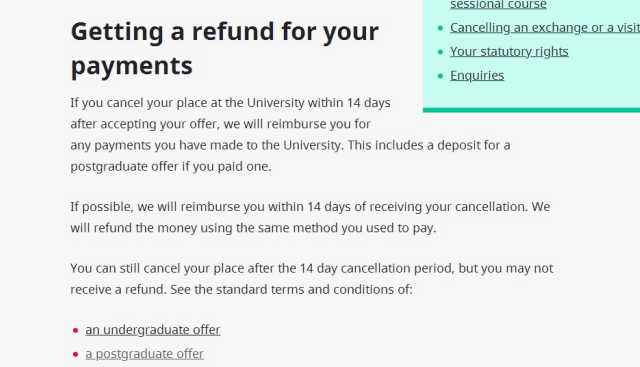Viewport: 640px width, 367px height.
Task: Go to 'Your statutory rights' section link
Action: pyautogui.click(x=509, y=52)
